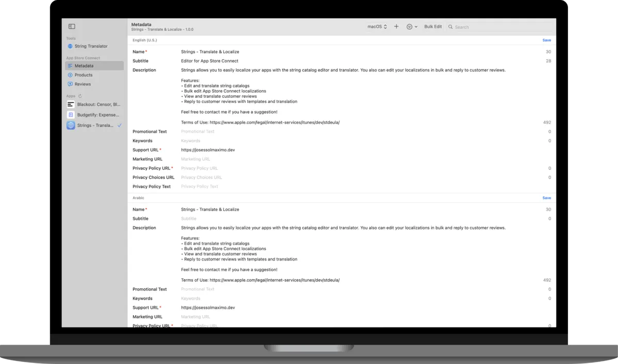The height and width of the screenshot is (364, 618).
Task: Click the Metadata list icon in sidebar
Action: 70,66
